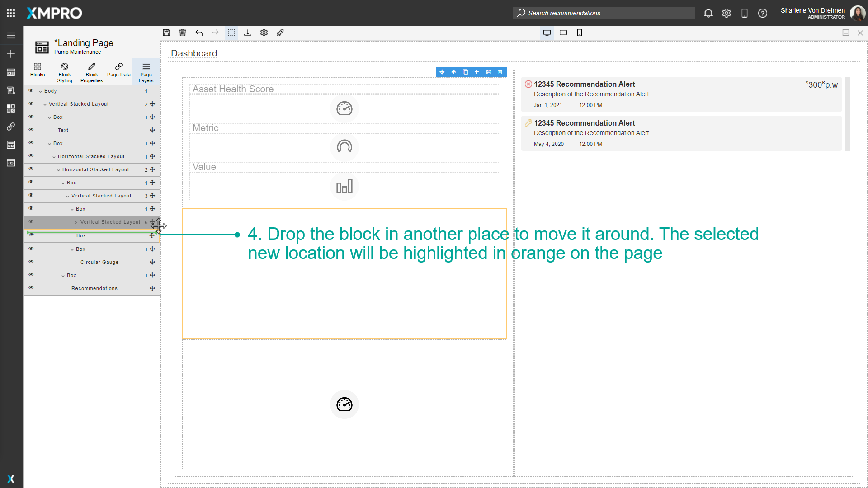Click the Save icon in the editor toolbar
The height and width of the screenshot is (488, 868).
click(166, 33)
